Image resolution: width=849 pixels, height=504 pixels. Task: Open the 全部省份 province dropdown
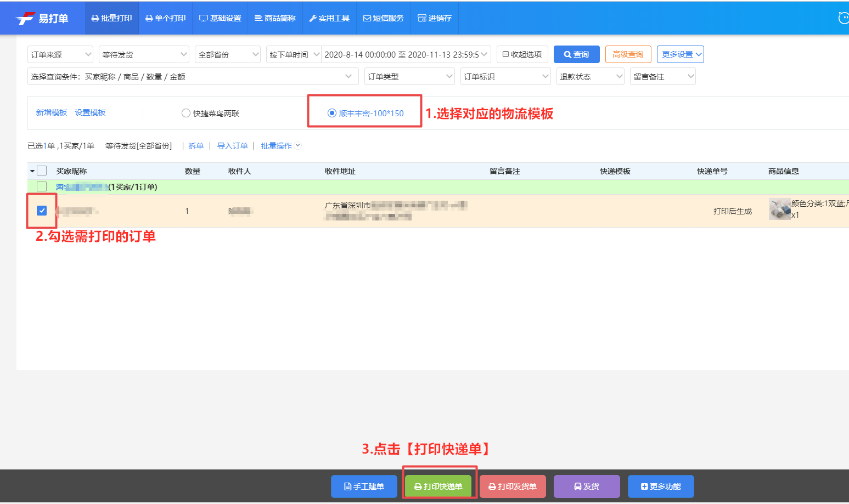click(x=228, y=54)
